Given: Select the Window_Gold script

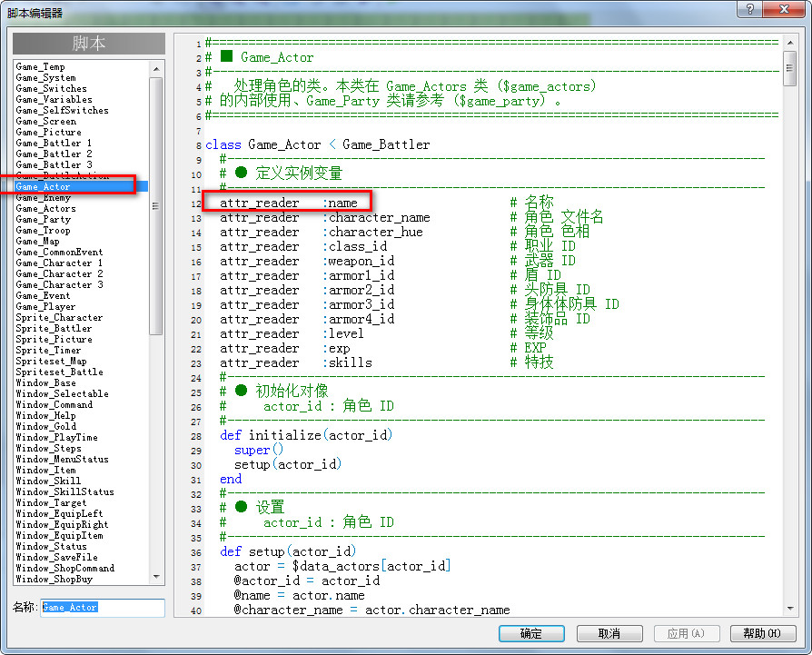Looking at the screenshot, I should [x=46, y=426].
